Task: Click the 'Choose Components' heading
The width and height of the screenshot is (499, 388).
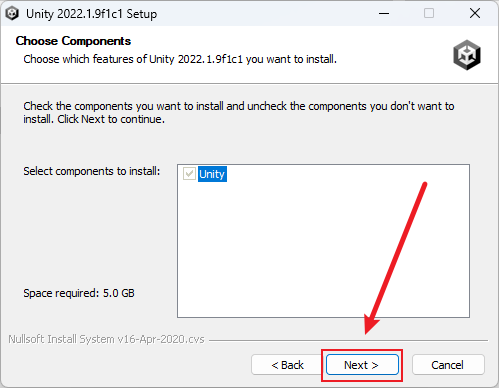Action: click(x=73, y=41)
